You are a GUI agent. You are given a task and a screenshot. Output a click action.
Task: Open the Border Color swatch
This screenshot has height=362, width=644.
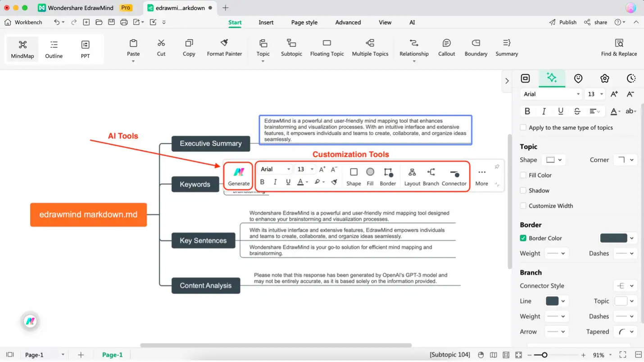tap(613, 238)
